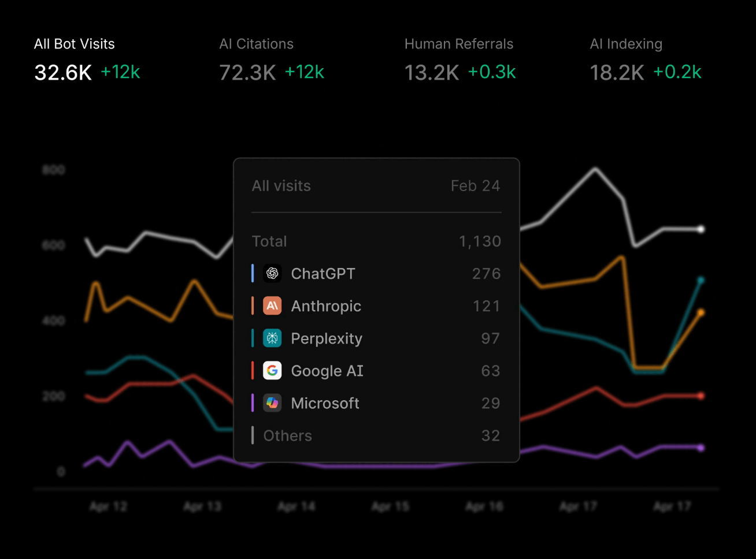Click the Google AI visit count 63
The width and height of the screenshot is (756, 559).
491,371
